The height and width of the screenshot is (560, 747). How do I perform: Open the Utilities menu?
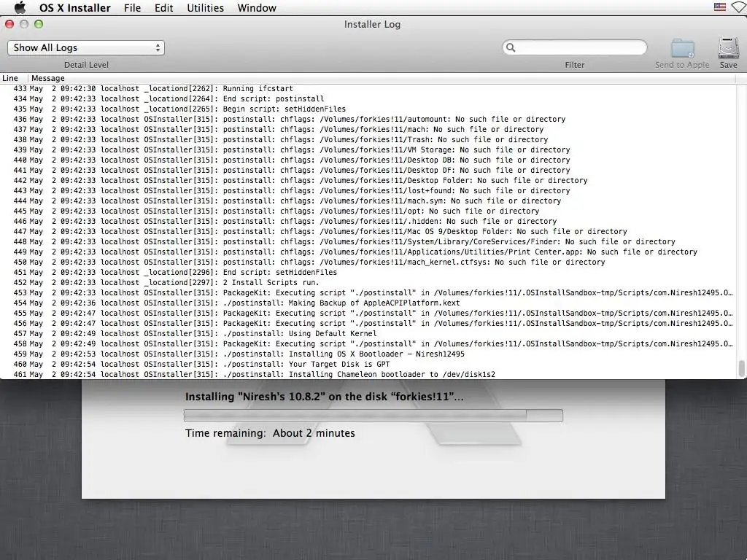[205, 8]
